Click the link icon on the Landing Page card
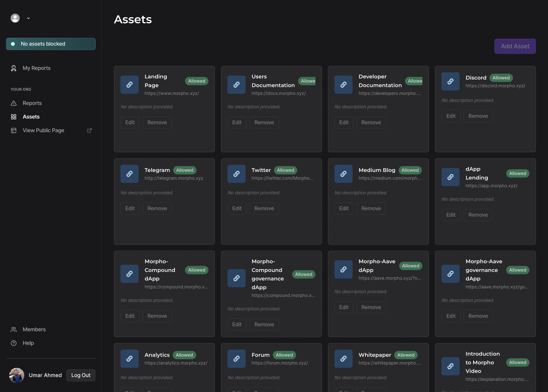 click(129, 84)
